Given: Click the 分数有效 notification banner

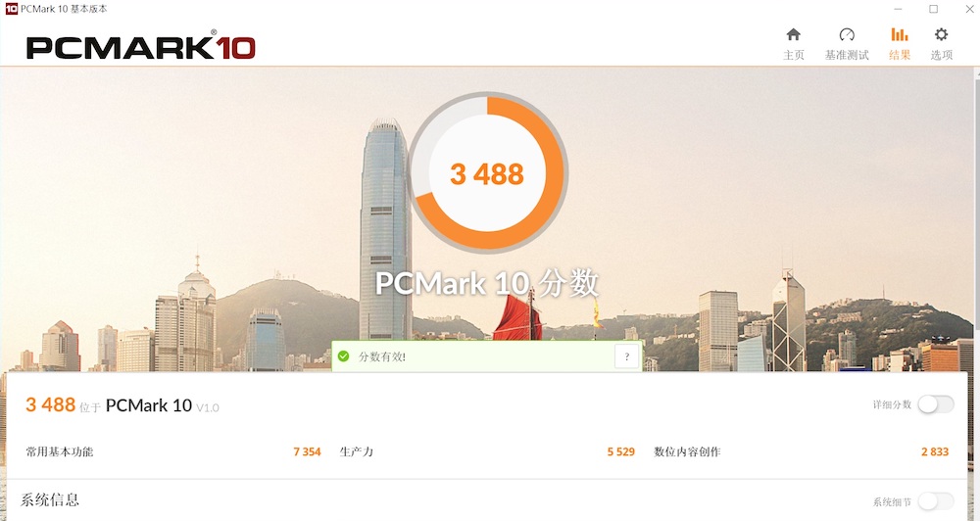Looking at the screenshot, I should [486, 356].
